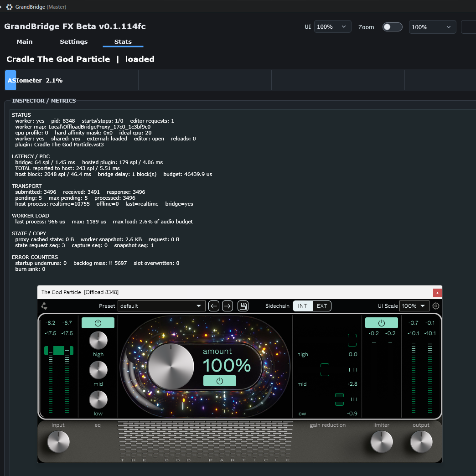Click 'worker map: Local\OffloadBridgeProxy' line
Viewport: 476px width, 476px height.
[x=83, y=127]
